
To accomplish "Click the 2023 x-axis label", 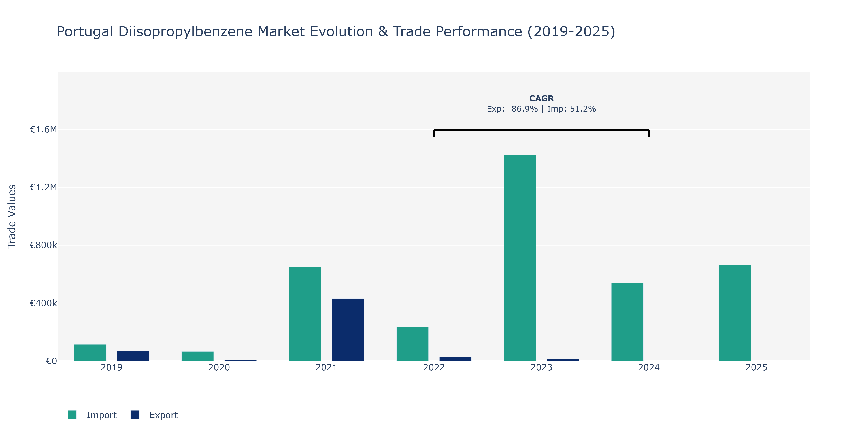I will [541, 367].
